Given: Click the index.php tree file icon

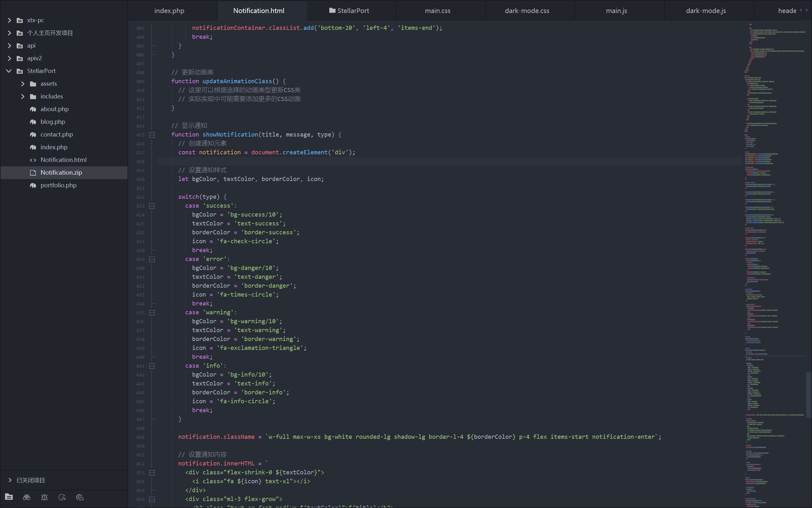Looking at the screenshot, I should click(x=33, y=148).
